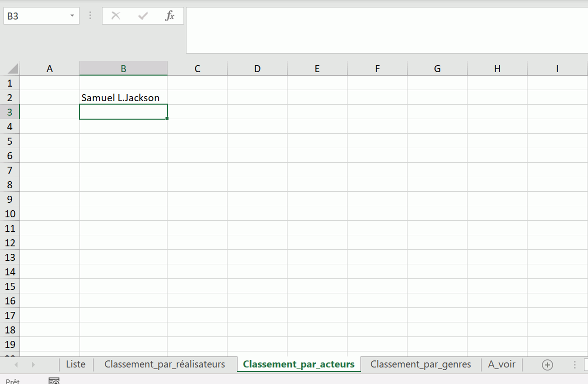Select the A_voir sheet tab

(x=501, y=364)
